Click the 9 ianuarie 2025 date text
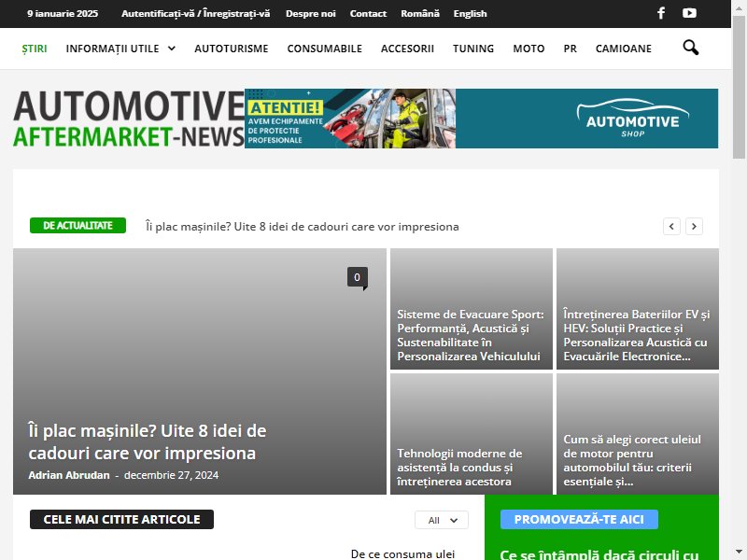Screen dimensions: 747x560 pyautogui.click(x=63, y=13)
